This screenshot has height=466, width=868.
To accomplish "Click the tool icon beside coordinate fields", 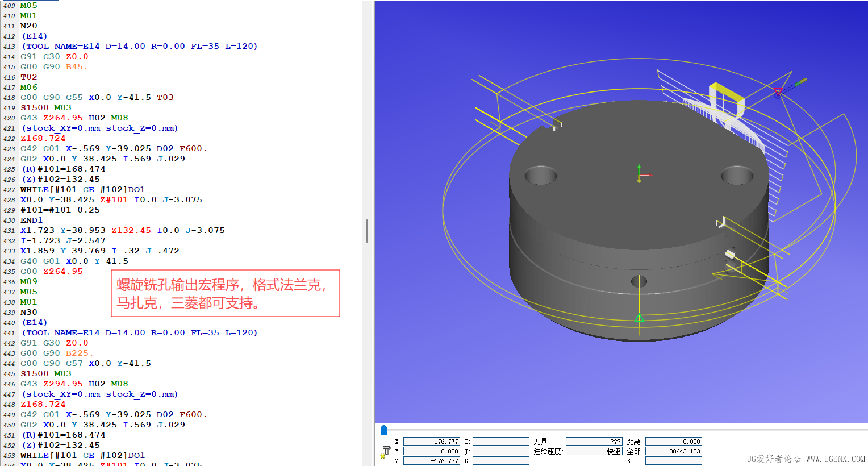I will tap(386, 452).
